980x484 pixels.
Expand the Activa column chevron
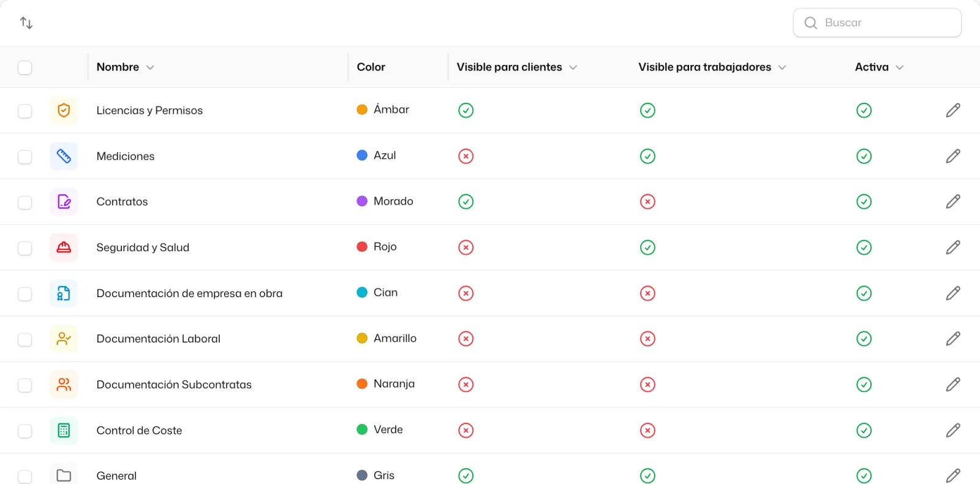pos(900,67)
